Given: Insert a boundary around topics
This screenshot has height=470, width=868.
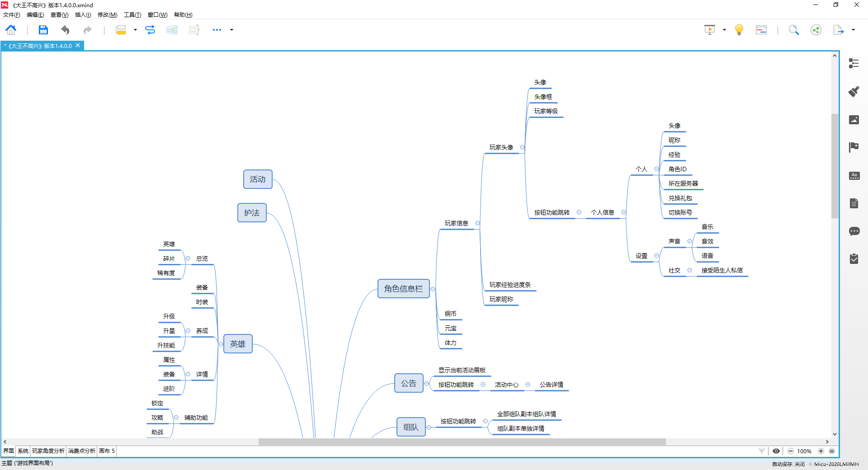Looking at the screenshot, I should 172,30.
